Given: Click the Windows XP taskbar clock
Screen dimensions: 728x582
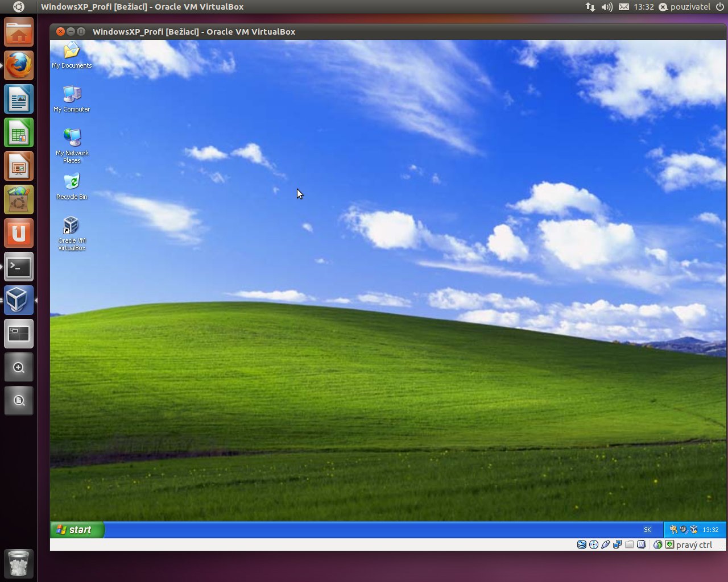Looking at the screenshot, I should coord(710,530).
